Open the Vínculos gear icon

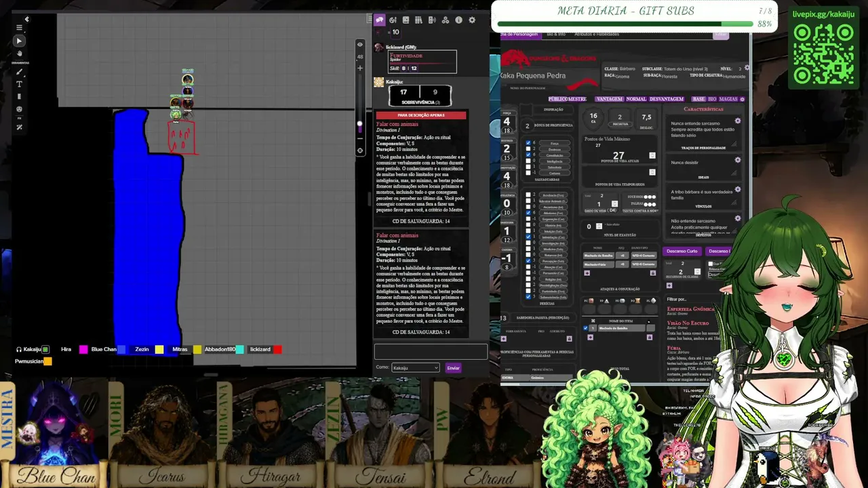click(x=738, y=189)
